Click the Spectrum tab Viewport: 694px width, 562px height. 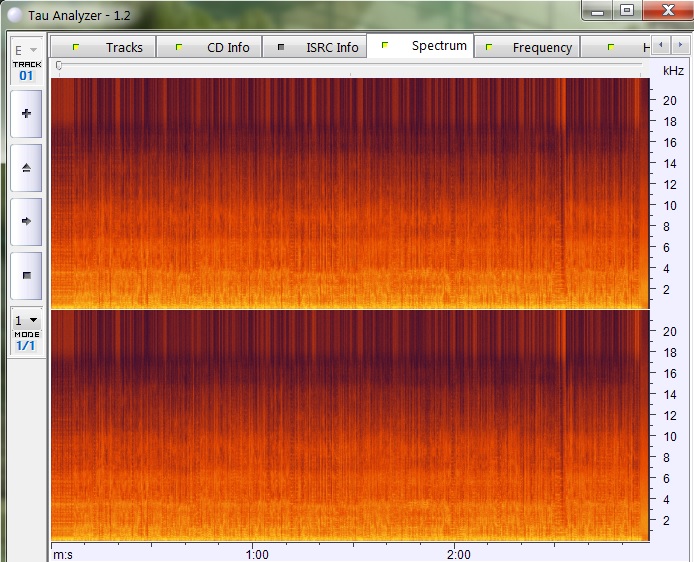(x=424, y=46)
